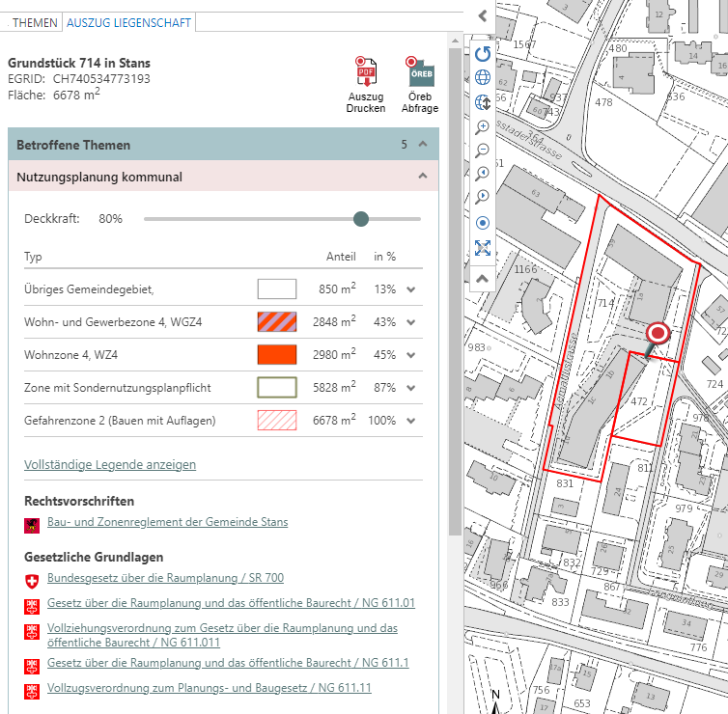This screenshot has width=728, height=714.
Task: Select the AUSZUG LIEGENSCHAFT tab
Action: pyautogui.click(x=128, y=22)
